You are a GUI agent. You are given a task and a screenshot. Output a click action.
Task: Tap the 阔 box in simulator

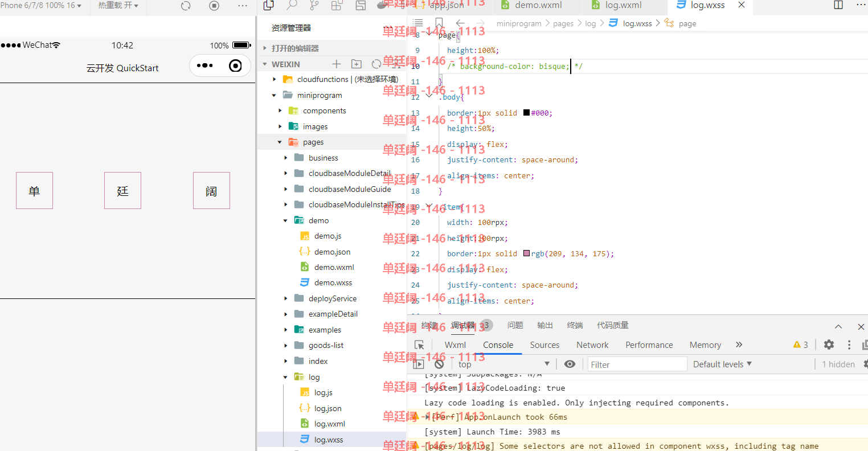[211, 191]
